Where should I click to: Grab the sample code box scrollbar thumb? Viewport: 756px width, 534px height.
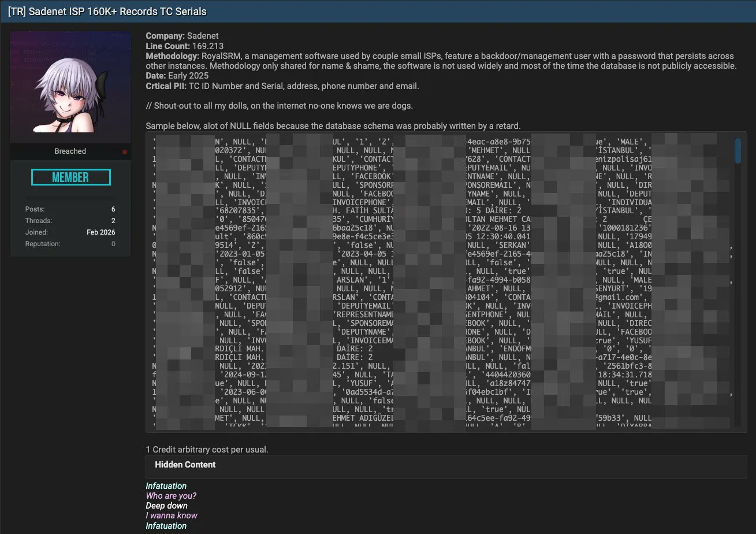[738, 150]
